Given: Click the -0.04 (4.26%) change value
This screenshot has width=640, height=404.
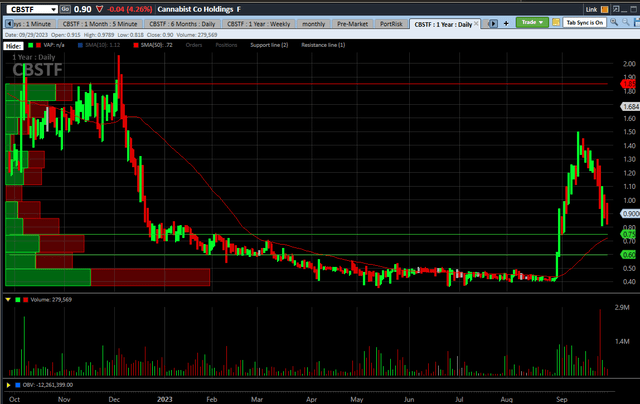Looking at the screenshot, I should click(x=130, y=9).
